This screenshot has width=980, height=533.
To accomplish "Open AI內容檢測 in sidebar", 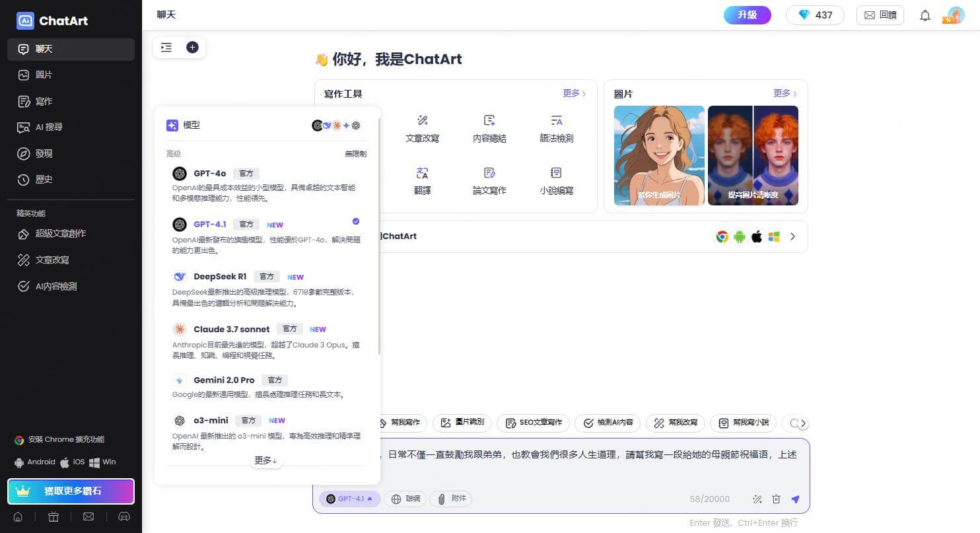I will (71, 286).
